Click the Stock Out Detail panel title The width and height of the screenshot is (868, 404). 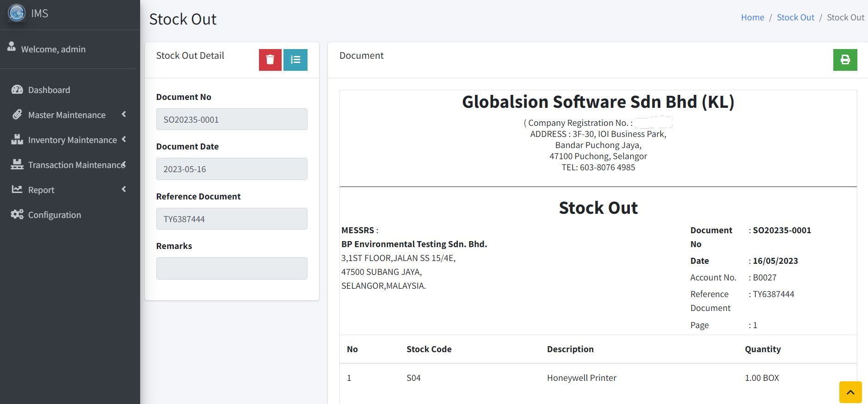point(190,56)
